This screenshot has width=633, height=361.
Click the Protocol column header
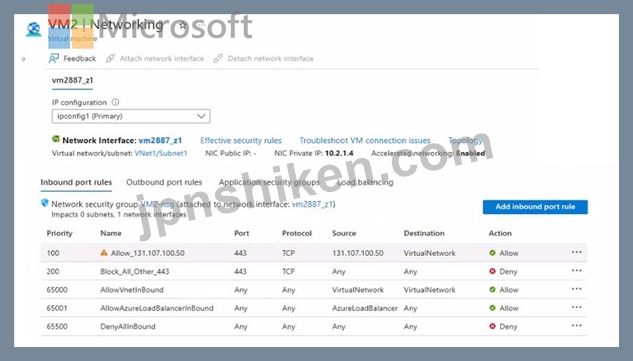coord(297,233)
